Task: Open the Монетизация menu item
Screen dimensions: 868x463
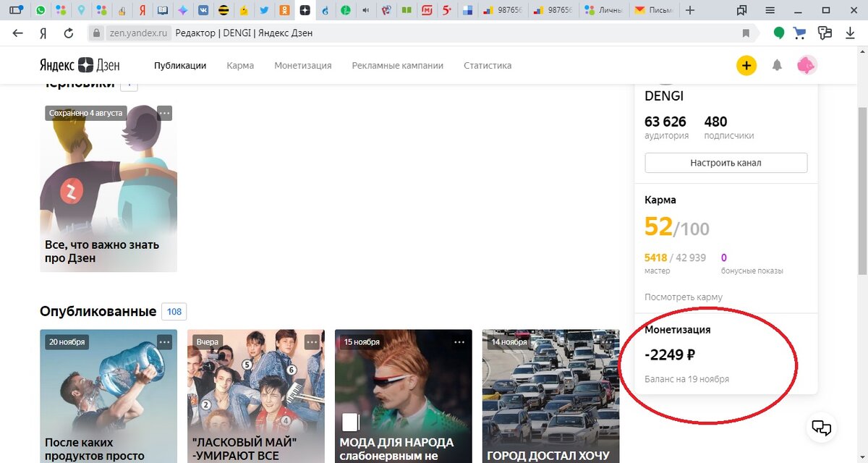Action: click(x=303, y=65)
